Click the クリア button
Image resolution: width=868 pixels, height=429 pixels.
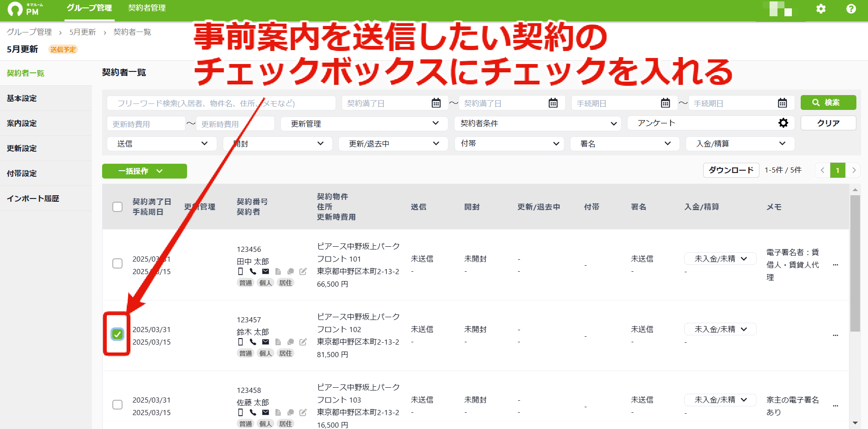click(x=828, y=123)
